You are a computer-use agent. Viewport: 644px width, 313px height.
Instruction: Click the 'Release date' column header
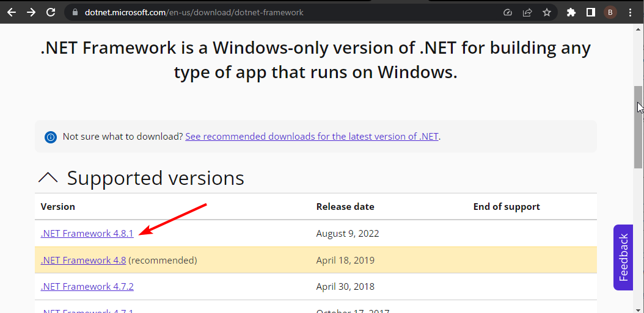tap(345, 206)
